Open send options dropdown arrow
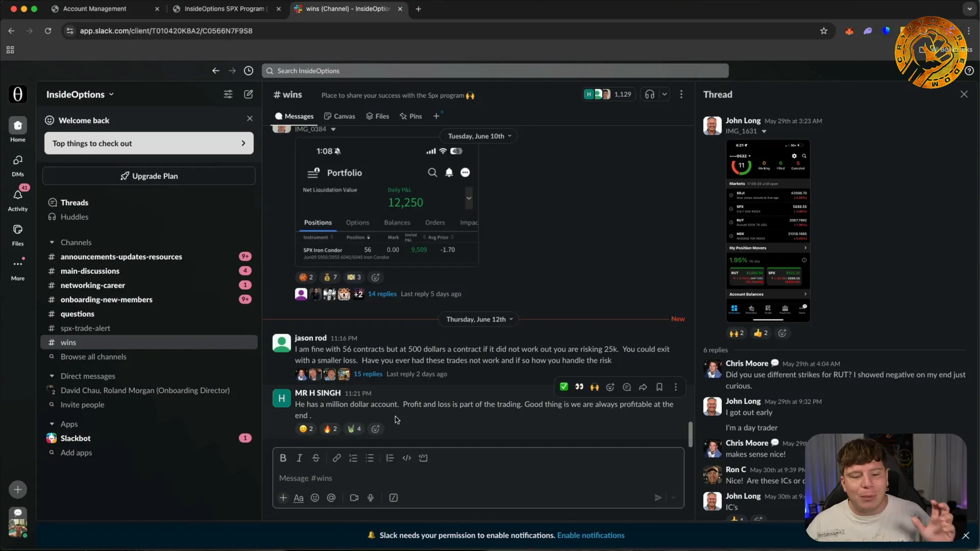The image size is (980, 551). pyautogui.click(x=674, y=498)
